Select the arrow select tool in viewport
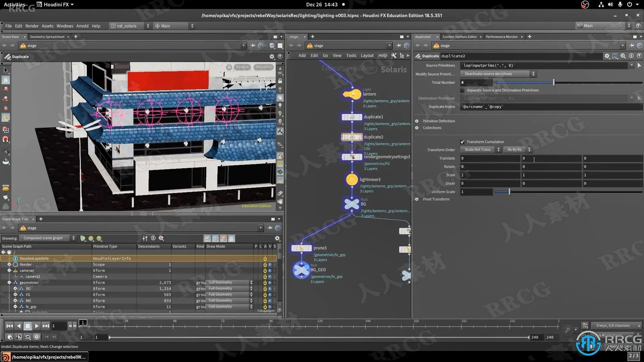Image resolution: width=644 pixels, height=362 pixels. point(6,70)
